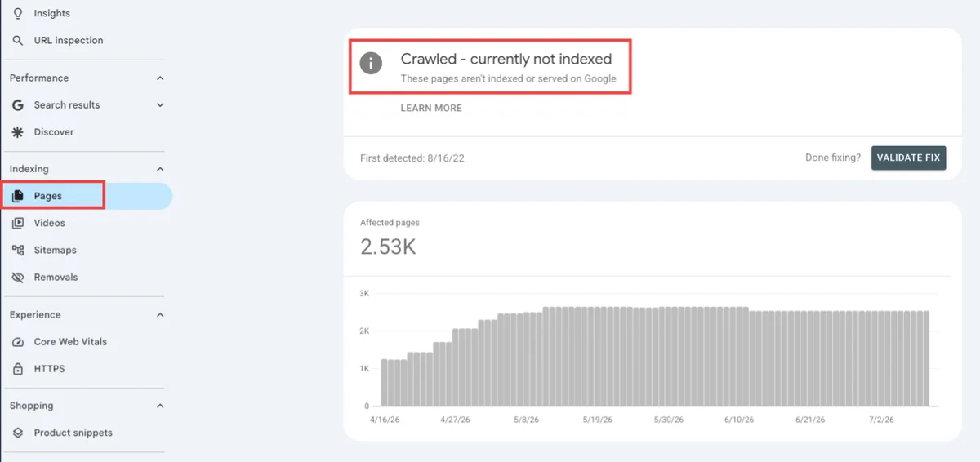Screen dimensions: 980x462
Task: Click the Videos icon in Indexing
Action: click(x=18, y=223)
